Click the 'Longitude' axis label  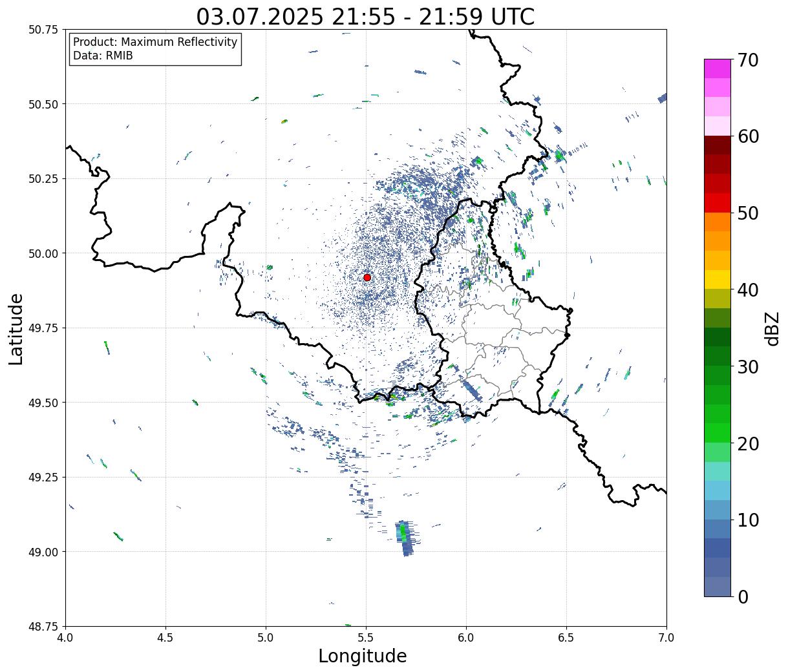pos(363,656)
